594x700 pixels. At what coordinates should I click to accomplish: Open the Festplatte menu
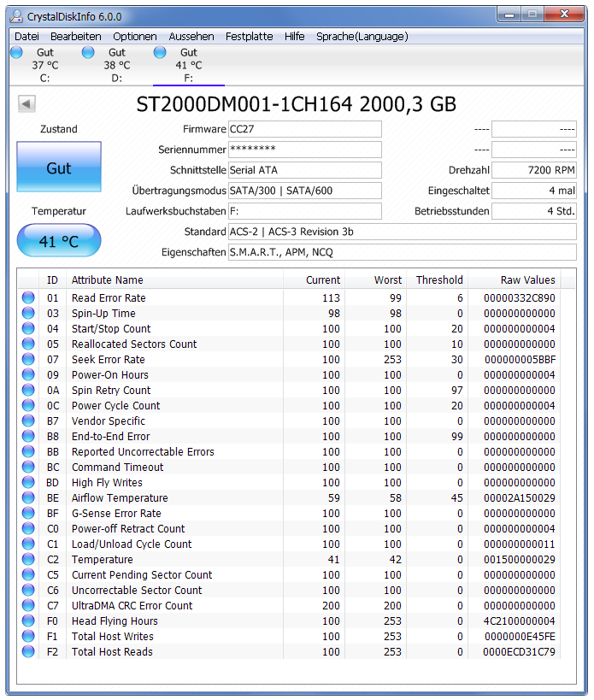pos(249,36)
